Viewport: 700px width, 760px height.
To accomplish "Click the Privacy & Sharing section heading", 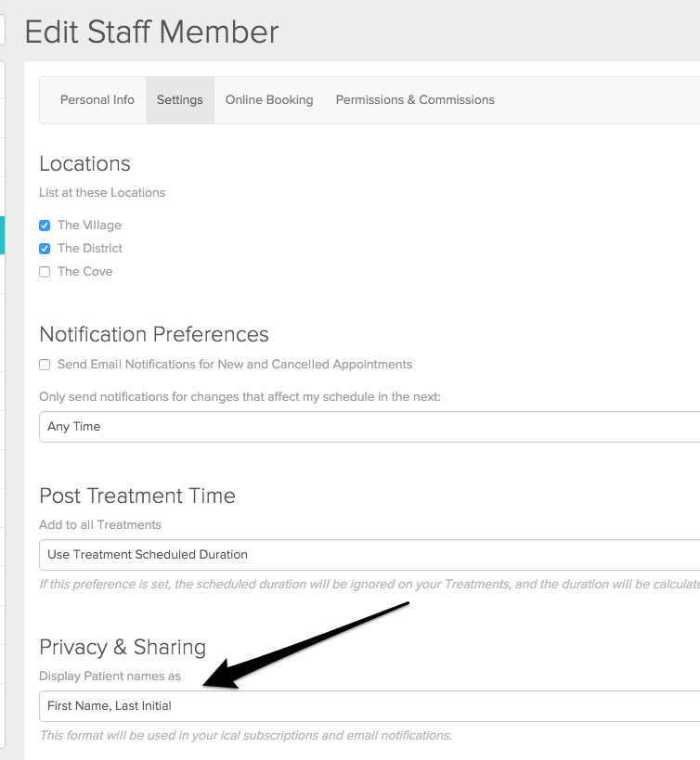I will 123,647.
